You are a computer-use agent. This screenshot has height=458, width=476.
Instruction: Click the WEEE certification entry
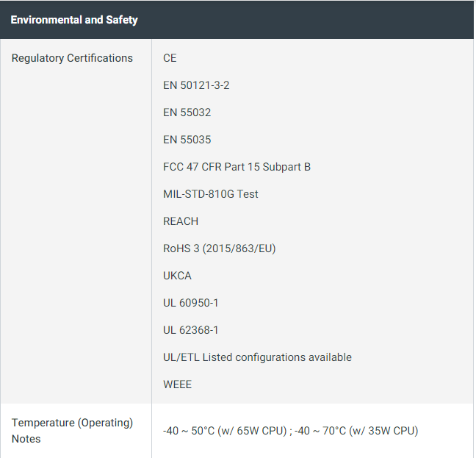pos(178,384)
